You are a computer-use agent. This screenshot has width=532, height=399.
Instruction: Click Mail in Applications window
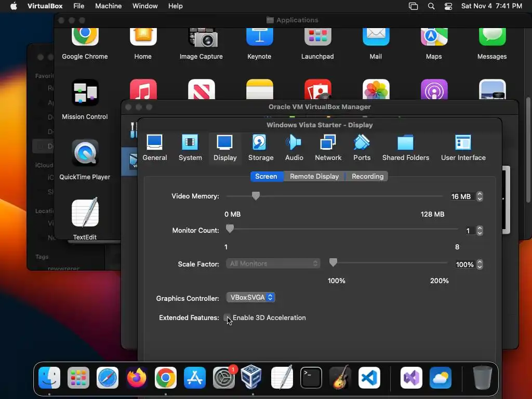click(376, 44)
